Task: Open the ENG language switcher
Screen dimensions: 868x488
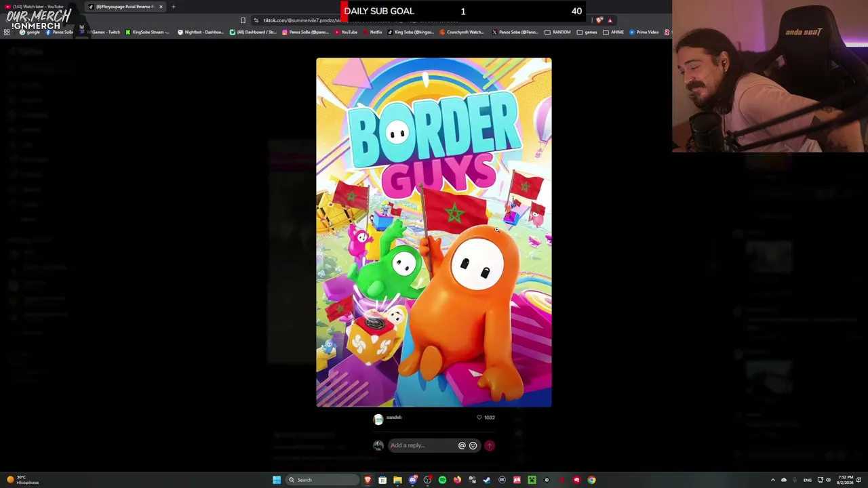Action: (x=807, y=480)
